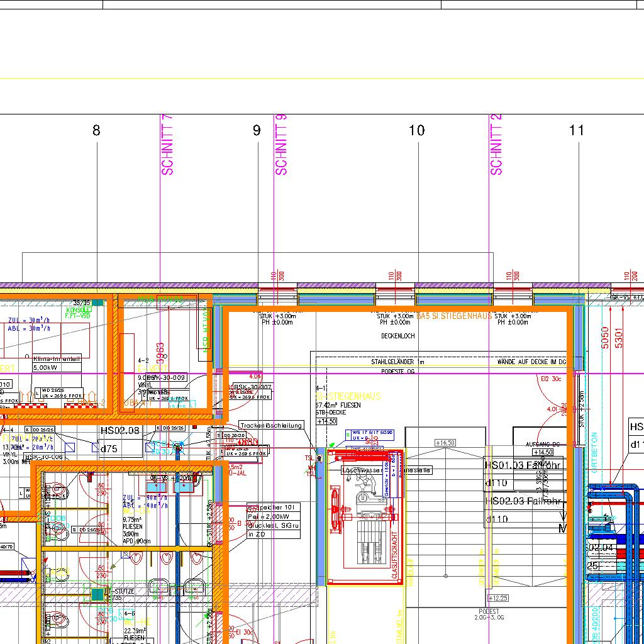Image resolution: width=644 pixels, height=644 pixels.
Task: Click the HS02.08 pipe label
Action: click(119, 431)
